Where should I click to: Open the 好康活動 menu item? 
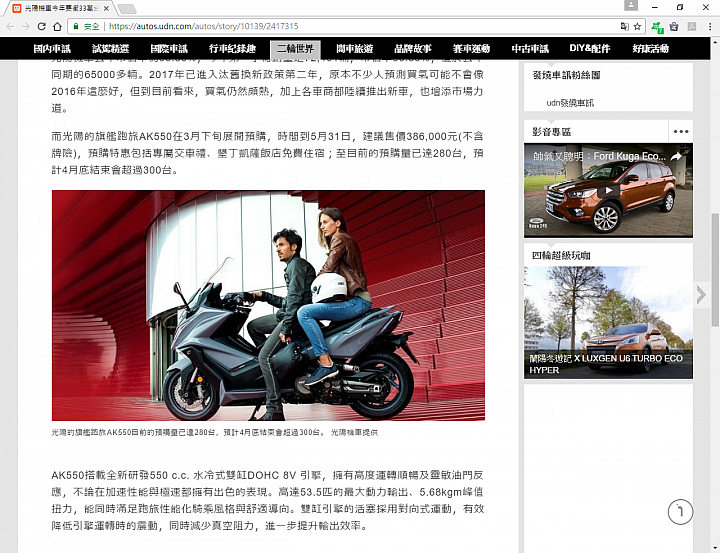[650, 48]
